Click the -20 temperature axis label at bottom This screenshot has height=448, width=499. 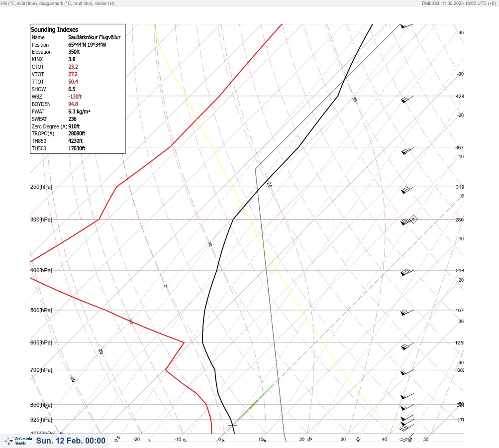tap(136, 440)
